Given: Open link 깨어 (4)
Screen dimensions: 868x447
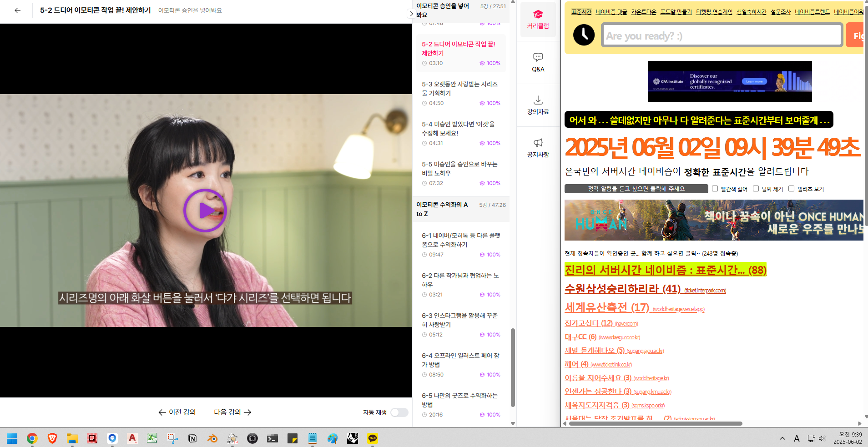Looking at the screenshot, I should 598,364.
